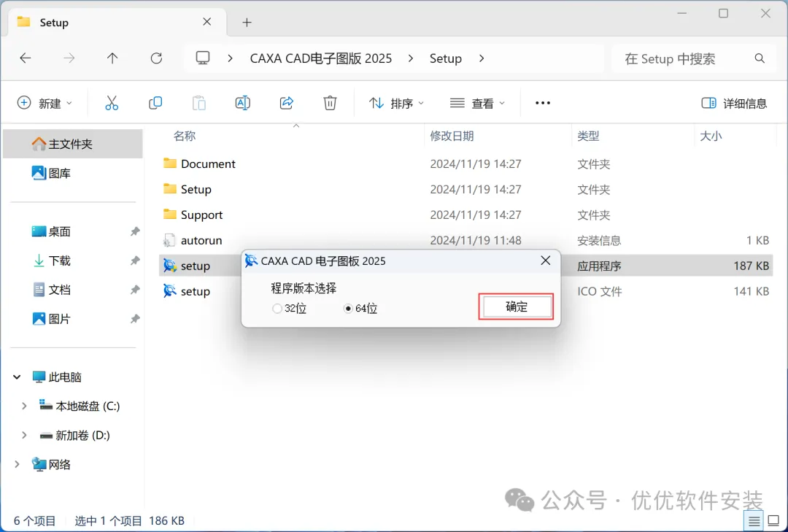This screenshot has height=532, width=788.
Task: Click the monitor icon in address bar
Action: (x=203, y=58)
